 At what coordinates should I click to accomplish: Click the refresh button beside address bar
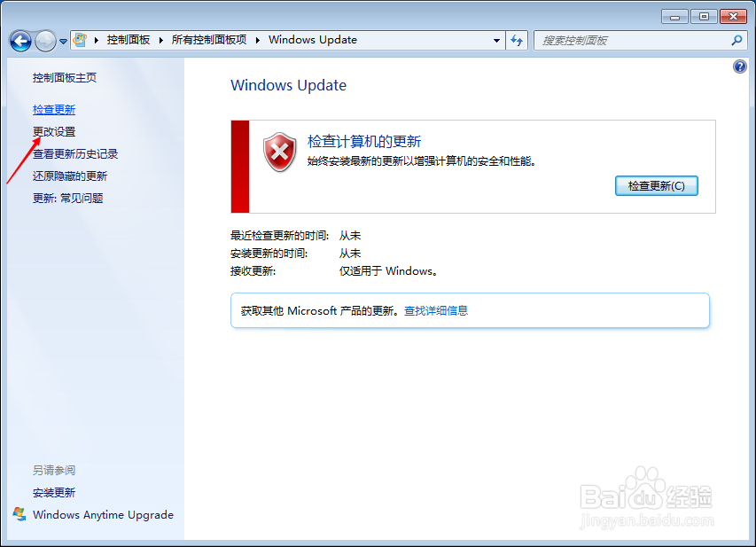click(517, 41)
